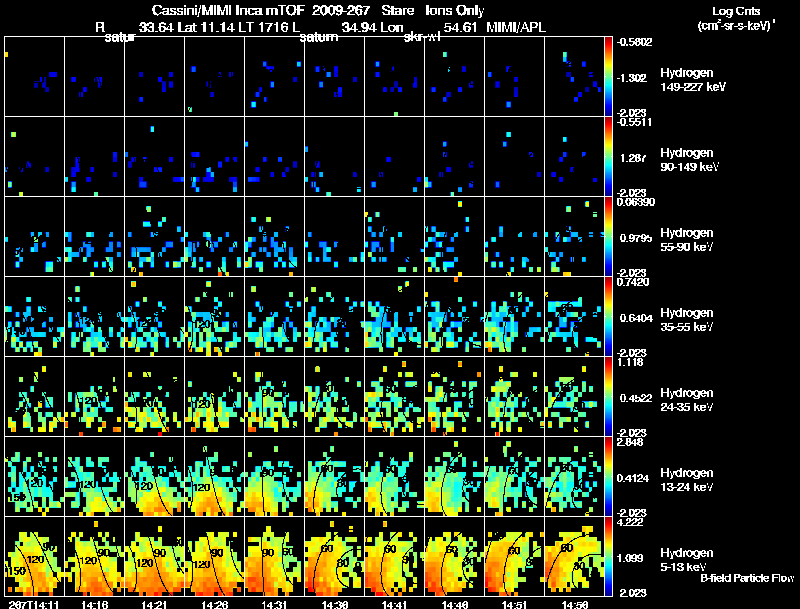Click the '0.4124' color scale value
Viewport: 800px width, 609px height.
point(635,478)
